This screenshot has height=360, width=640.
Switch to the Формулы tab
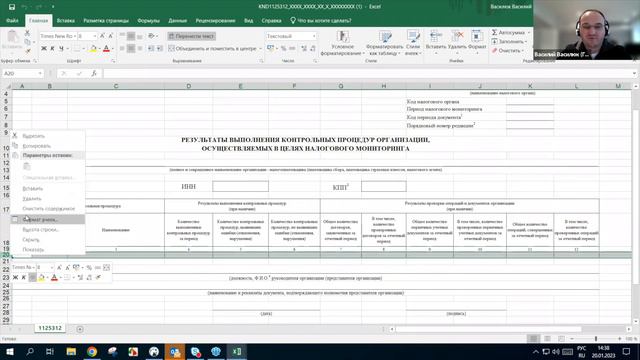click(x=149, y=20)
